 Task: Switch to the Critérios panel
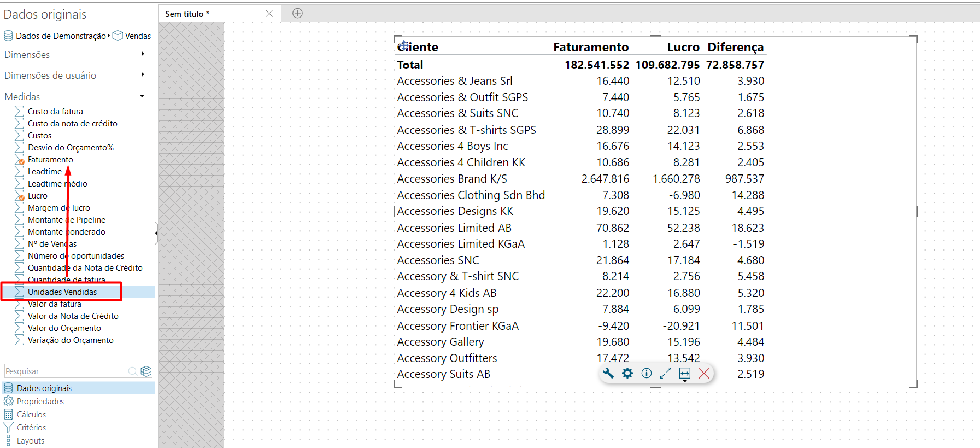[x=31, y=427]
